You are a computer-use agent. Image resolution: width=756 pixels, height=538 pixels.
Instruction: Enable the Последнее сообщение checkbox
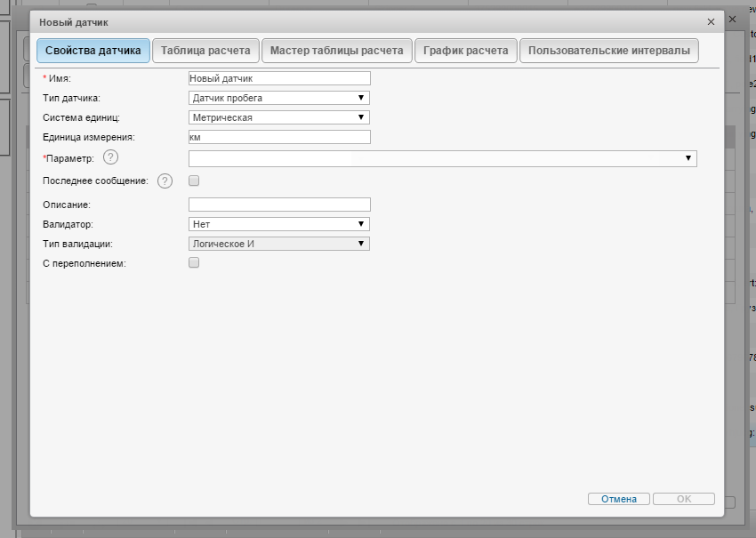tap(194, 181)
